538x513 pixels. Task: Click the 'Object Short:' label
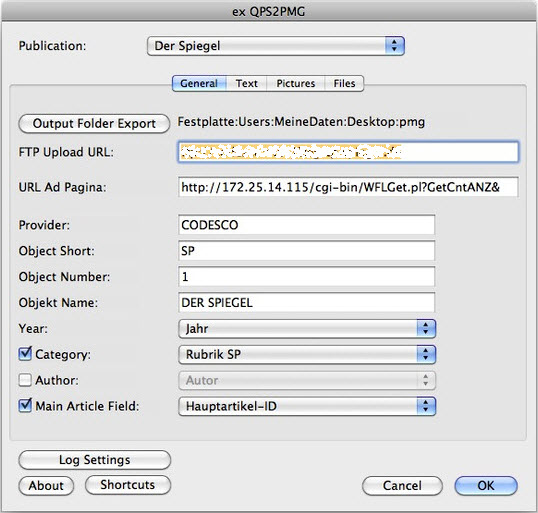[56, 251]
